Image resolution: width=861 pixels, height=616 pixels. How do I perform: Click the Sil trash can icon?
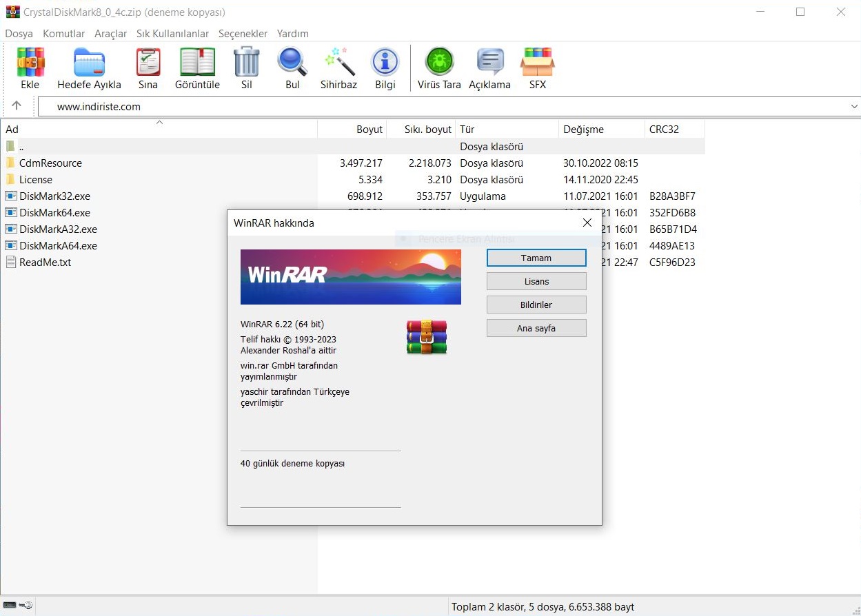(247, 62)
